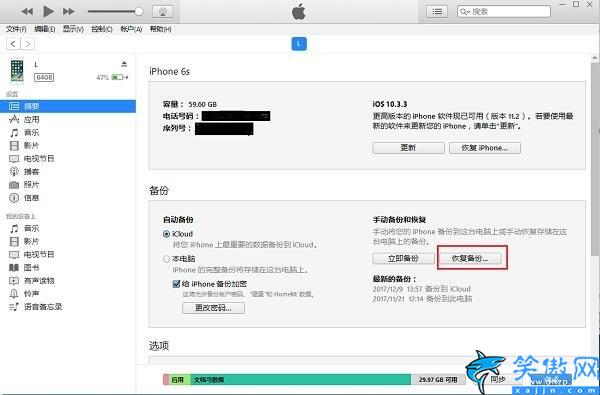Adjust the volume slider knob
600x395 pixels.
(x=139, y=11)
